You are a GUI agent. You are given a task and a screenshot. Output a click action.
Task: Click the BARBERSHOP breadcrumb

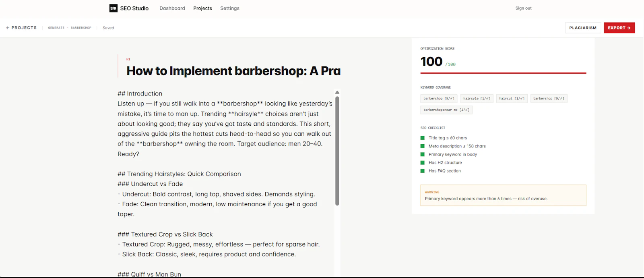tap(81, 28)
